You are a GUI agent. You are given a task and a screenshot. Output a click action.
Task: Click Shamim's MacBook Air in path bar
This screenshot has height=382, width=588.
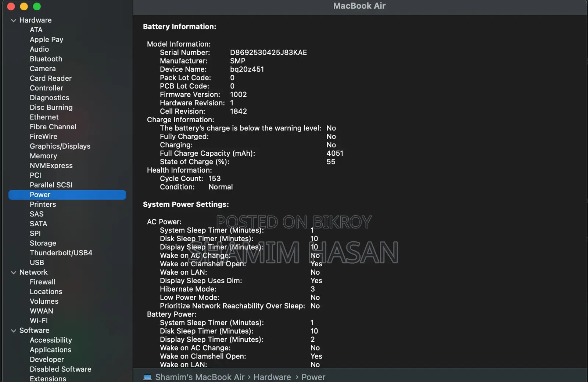pos(200,377)
